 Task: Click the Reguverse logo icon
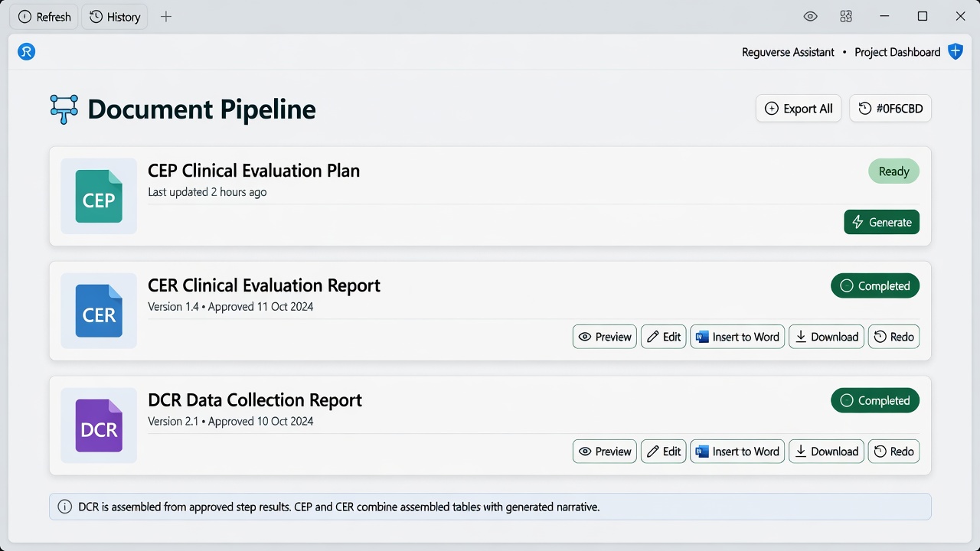pos(27,52)
